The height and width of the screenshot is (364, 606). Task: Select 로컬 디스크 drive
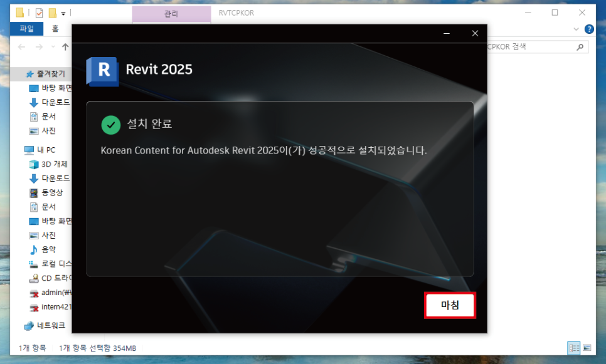point(50,264)
